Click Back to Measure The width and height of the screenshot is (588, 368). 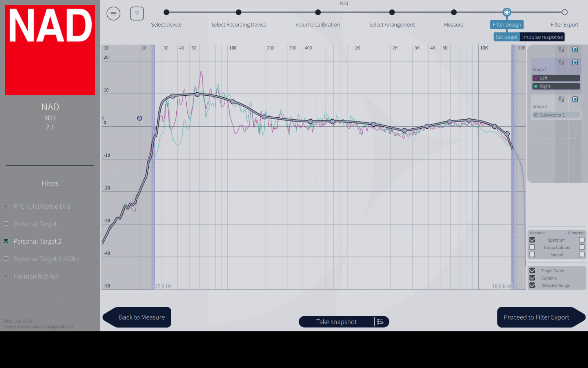(x=137, y=317)
